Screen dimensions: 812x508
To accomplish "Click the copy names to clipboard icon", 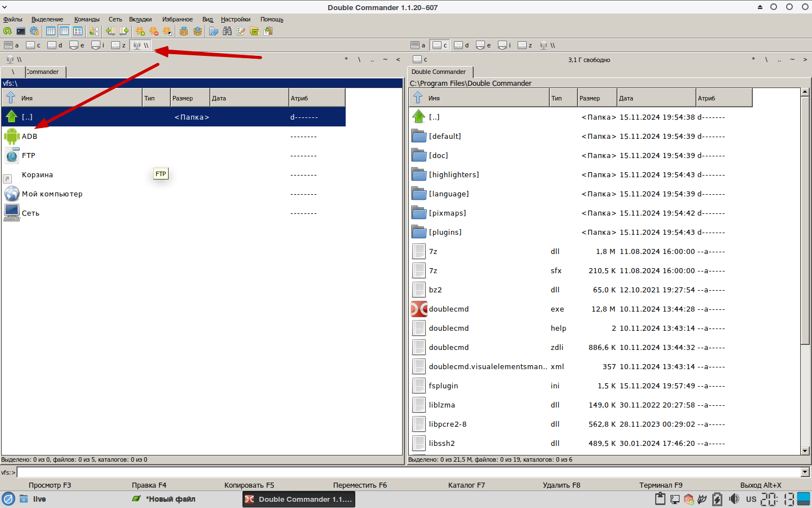I will click(x=268, y=31).
